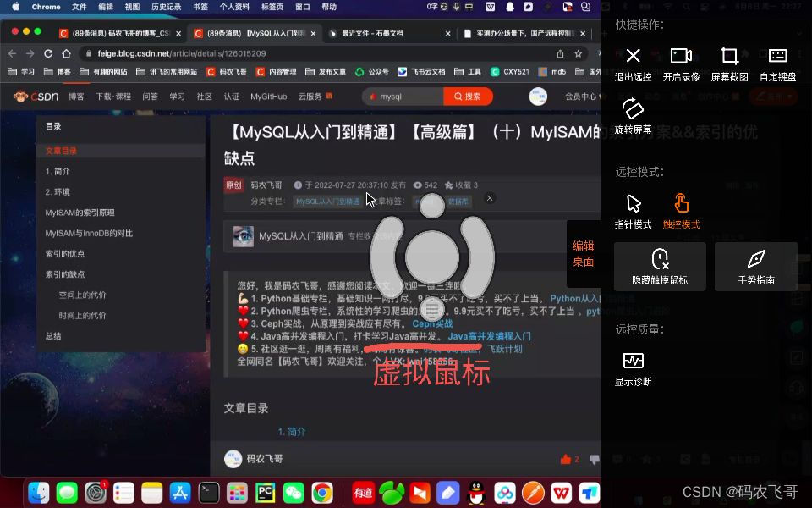Screen dimensions: 812x508
Task: Go back in Chrome navigation
Action: (13, 53)
